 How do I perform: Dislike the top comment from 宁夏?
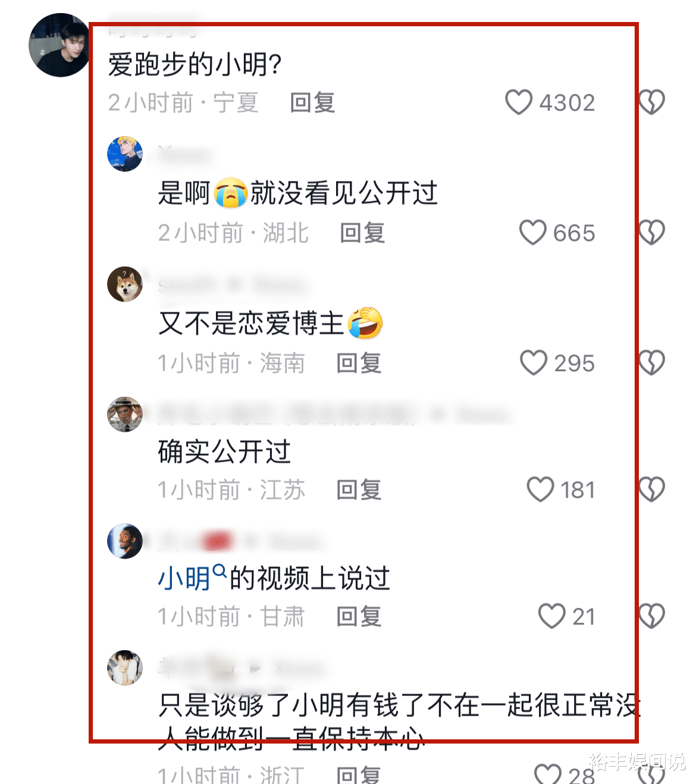click(x=652, y=102)
